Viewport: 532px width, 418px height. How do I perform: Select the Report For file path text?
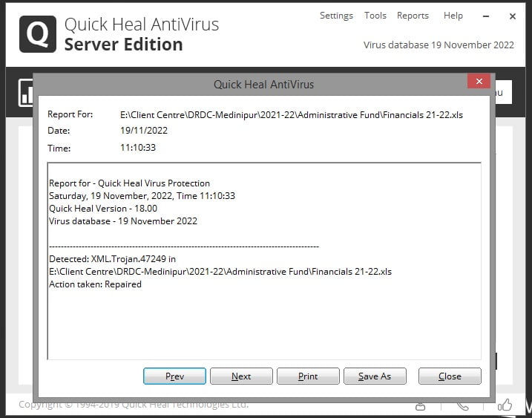coord(292,115)
